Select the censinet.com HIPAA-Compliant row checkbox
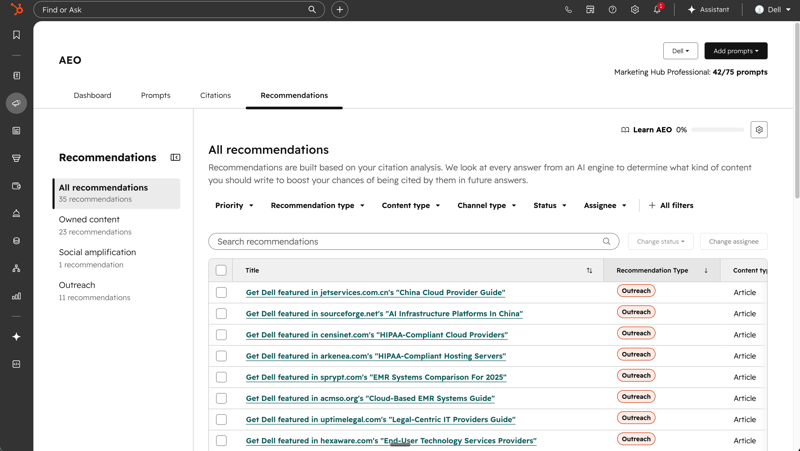800x451 pixels. (x=221, y=335)
